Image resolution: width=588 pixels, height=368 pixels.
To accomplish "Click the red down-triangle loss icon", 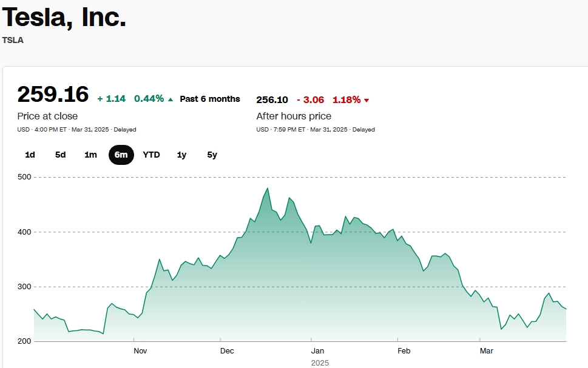I will click(x=367, y=100).
